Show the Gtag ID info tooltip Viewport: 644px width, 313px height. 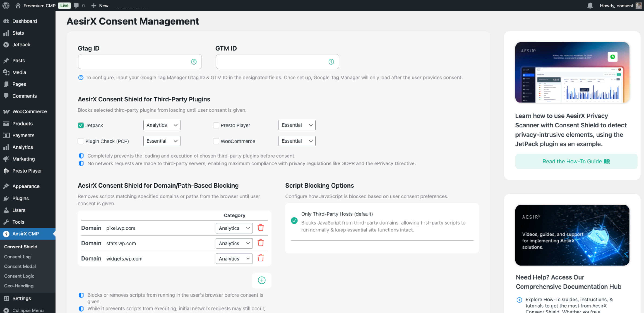194,62
